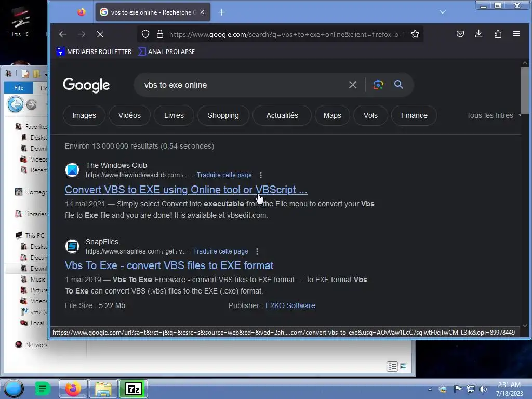Select Favorites in Explorer sidebar

31,127
